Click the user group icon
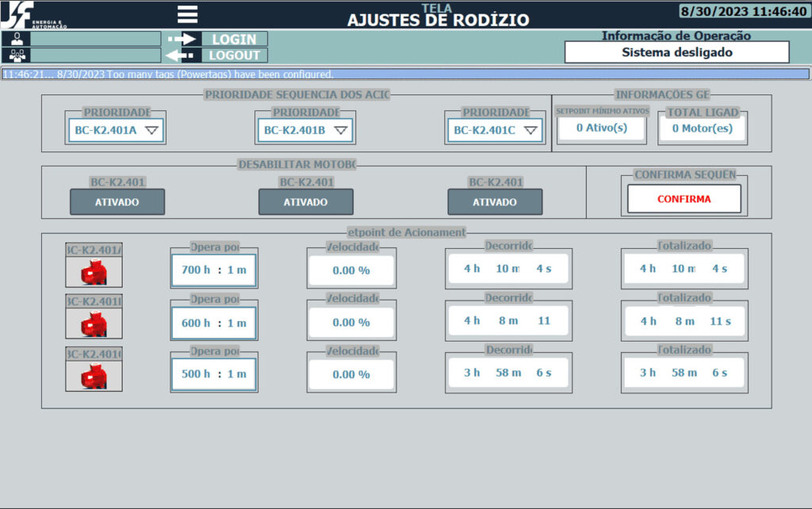 [x=17, y=55]
